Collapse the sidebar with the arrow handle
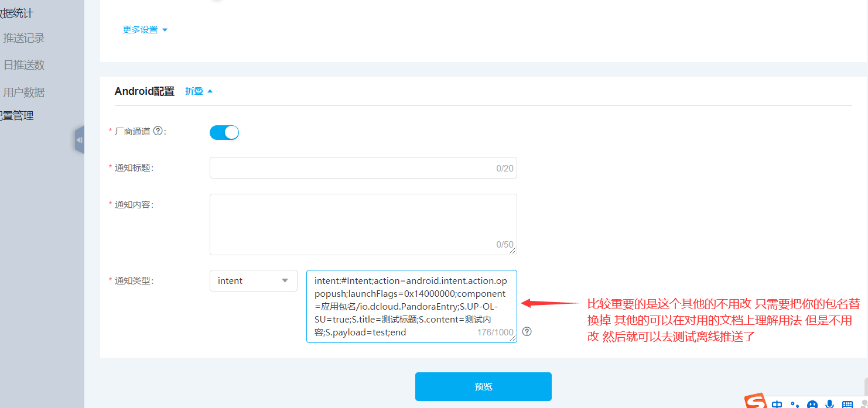 point(80,140)
